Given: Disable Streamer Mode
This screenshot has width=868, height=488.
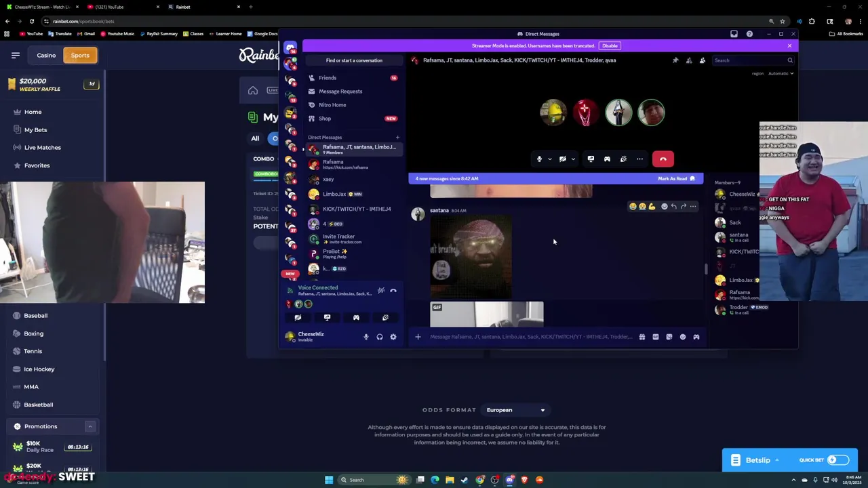Looking at the screenshot, I should point(610,45).
